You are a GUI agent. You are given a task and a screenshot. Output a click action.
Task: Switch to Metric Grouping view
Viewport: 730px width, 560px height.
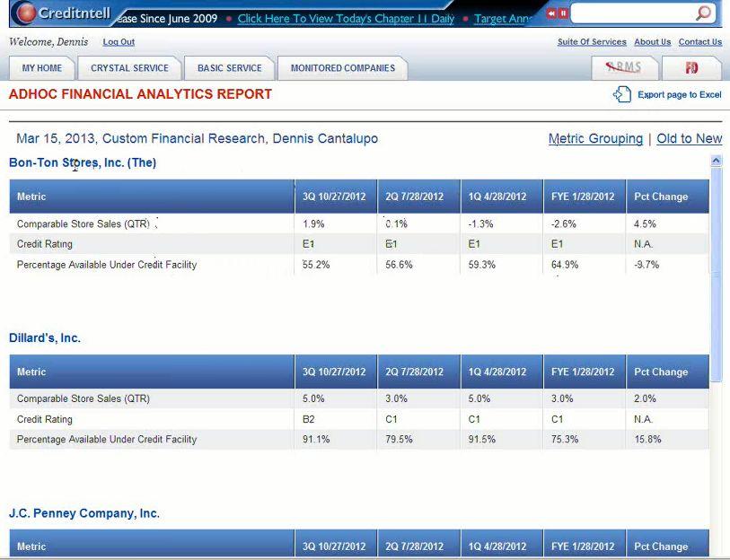[595, 139]
